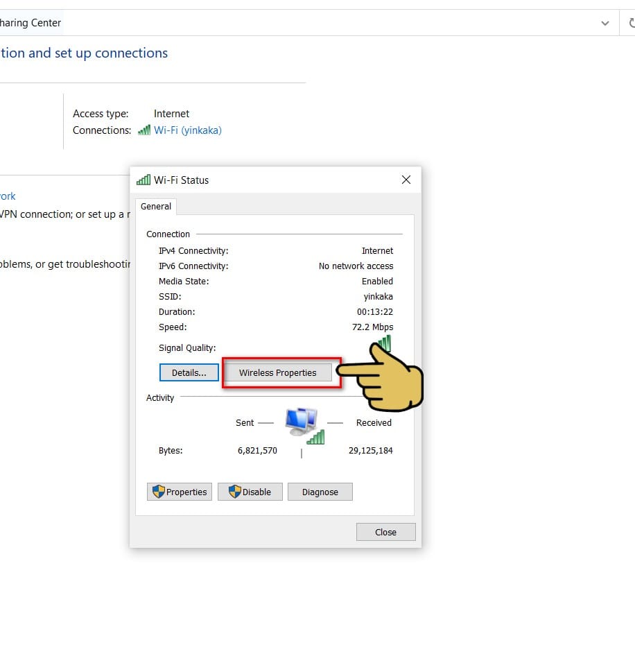This screenshot has height=672, width=635.
Task: Click signal bars icon beside Wi-Fi (yinkaka)
Action: pos(144,130)
